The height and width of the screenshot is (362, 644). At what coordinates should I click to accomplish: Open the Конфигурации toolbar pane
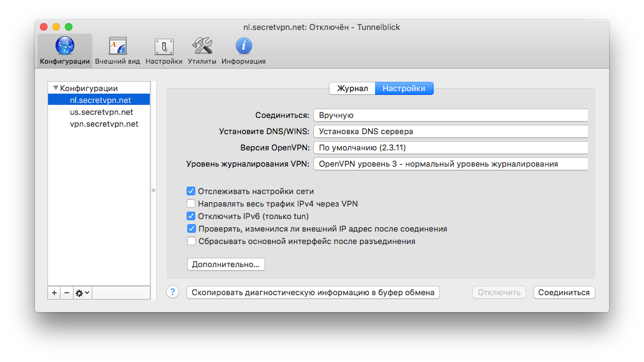tap(65, 51)
